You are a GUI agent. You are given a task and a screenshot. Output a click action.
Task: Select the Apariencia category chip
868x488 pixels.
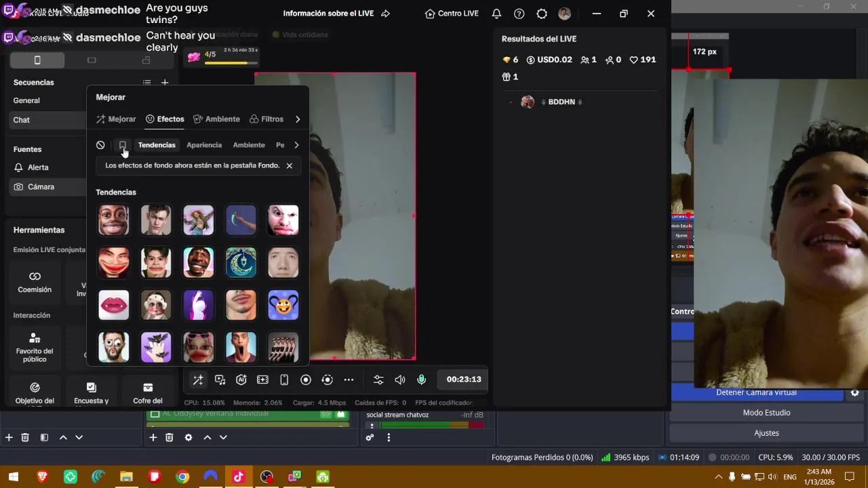click(204, 145)
